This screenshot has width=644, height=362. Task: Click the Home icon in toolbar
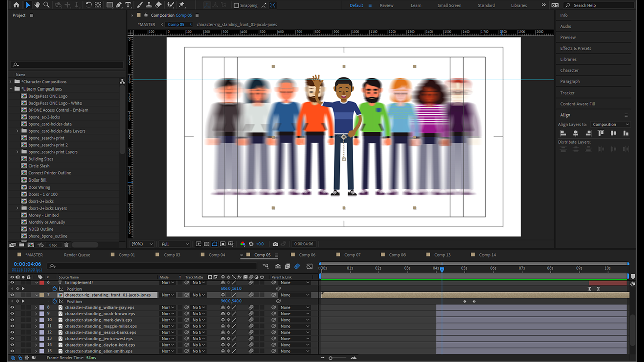(x=16, y=5)
